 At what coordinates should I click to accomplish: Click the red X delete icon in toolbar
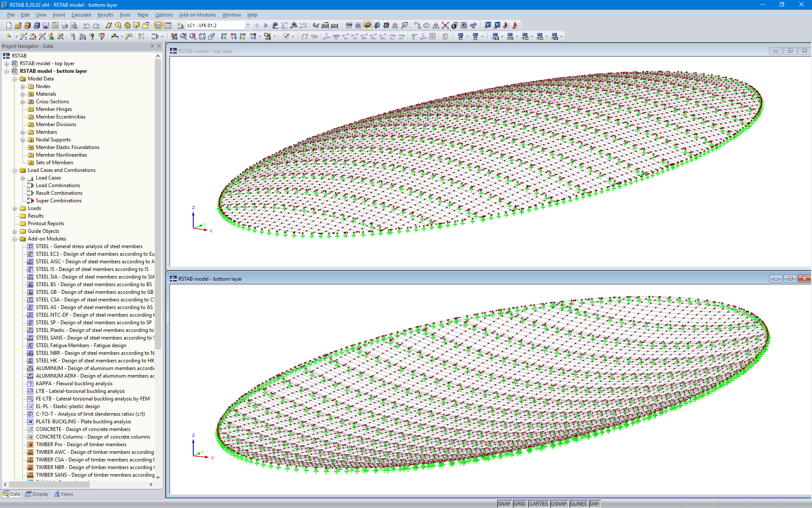(445, 25)
